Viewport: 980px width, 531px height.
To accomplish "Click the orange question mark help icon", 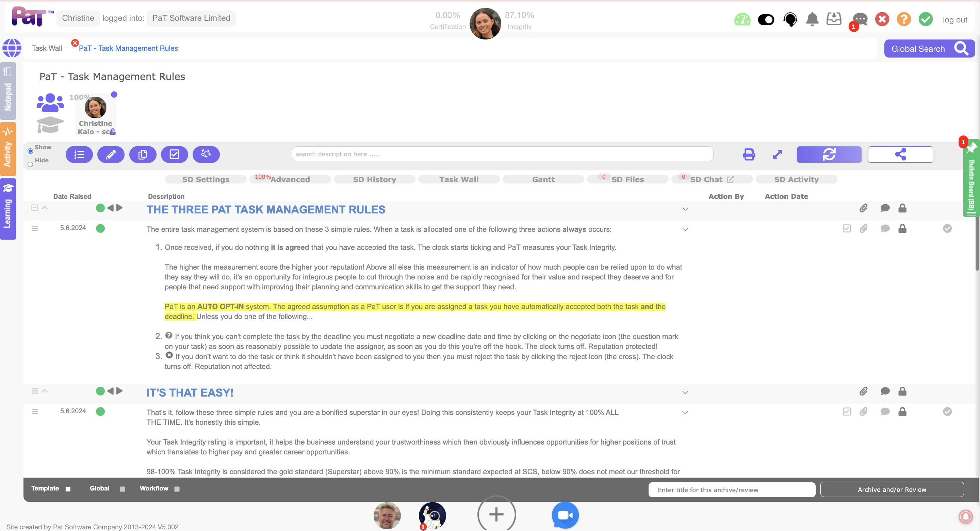I will [x=903, y=19].
